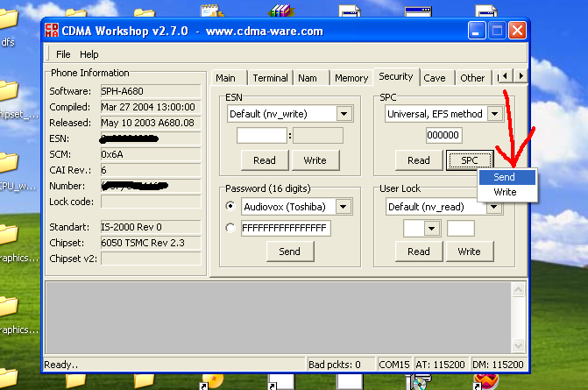The width and height of the screenshot is (588, 390).
Task: Select the custom password radio button
Action: 230,228
